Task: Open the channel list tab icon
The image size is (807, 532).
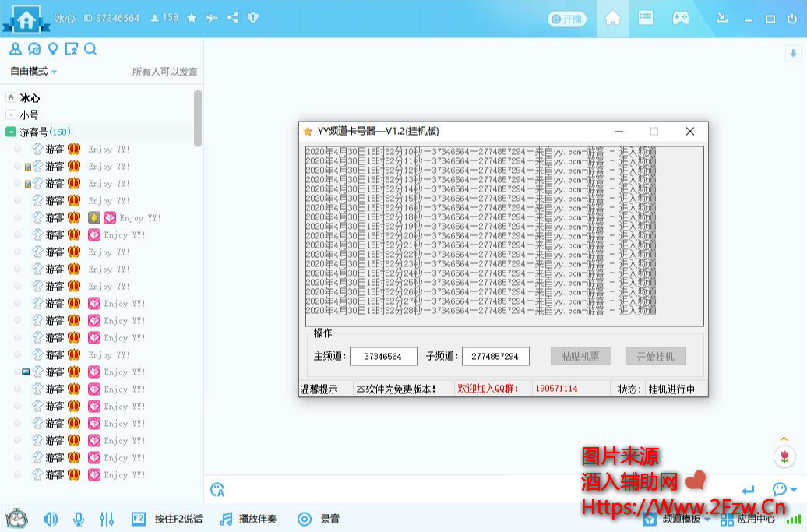Action: click(646, 18)
